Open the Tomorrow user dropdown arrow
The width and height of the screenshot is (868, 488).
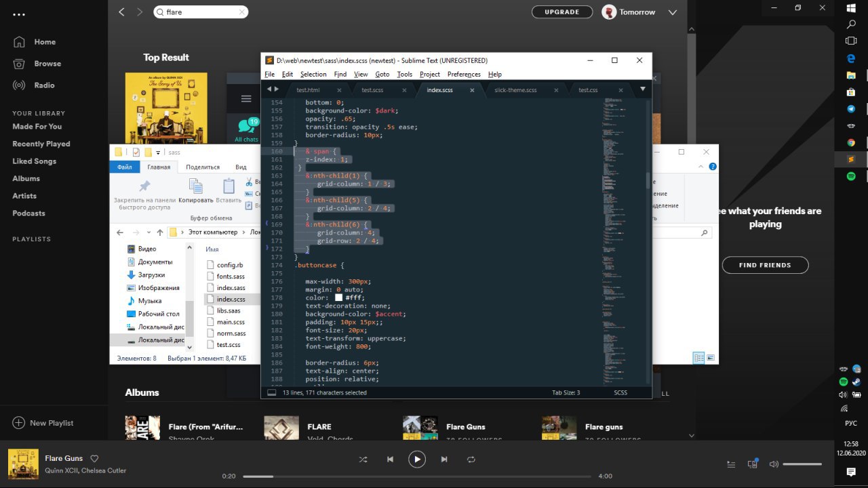pos(673,12)
